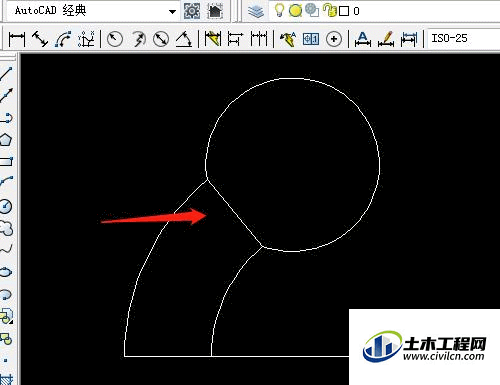
Task: Select the Arc draw tool
Action: (6, 181)
